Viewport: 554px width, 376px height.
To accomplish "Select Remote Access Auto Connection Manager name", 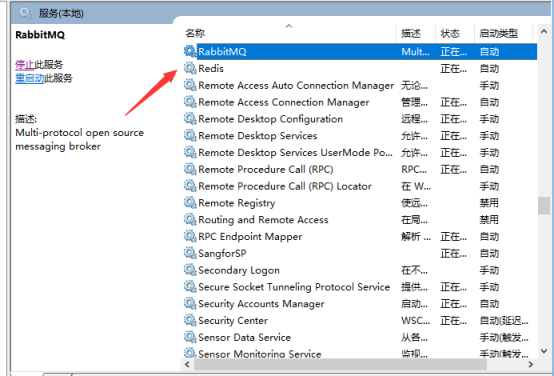I will pyautogui.click(x=296, y=85).
